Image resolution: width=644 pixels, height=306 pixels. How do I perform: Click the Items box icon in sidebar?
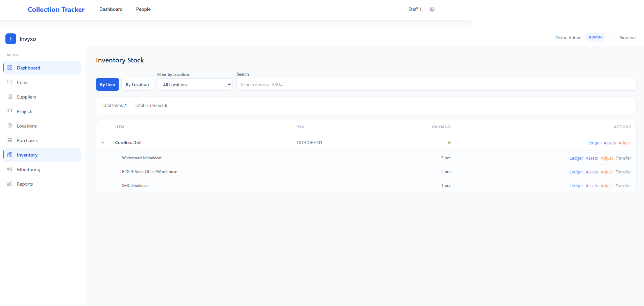point(10,82)
